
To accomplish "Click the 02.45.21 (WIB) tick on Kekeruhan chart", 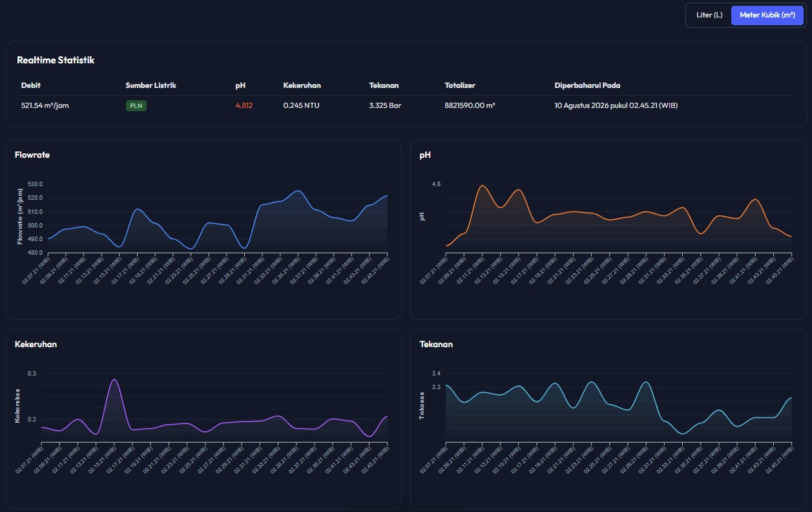I will (375, 461).
